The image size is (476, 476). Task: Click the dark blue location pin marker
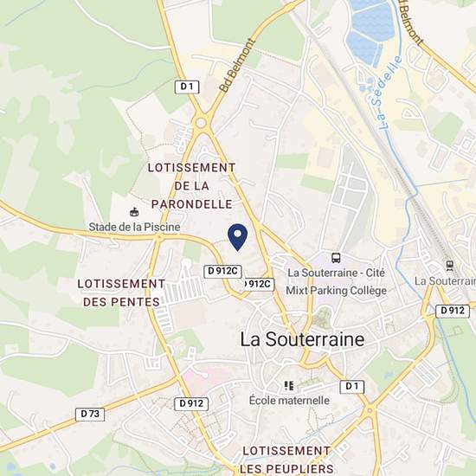coord(238,237)
